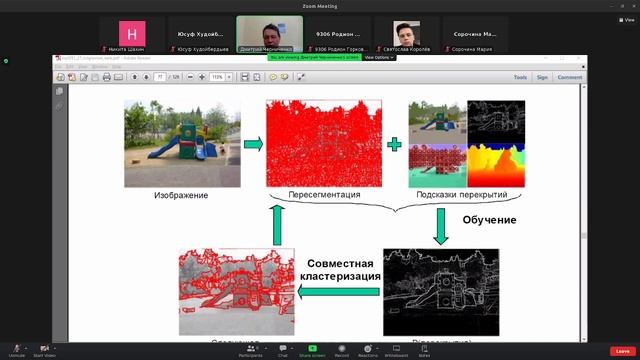Zoom out with the minus button
640x360 pixels.
(x=190, y=77)
